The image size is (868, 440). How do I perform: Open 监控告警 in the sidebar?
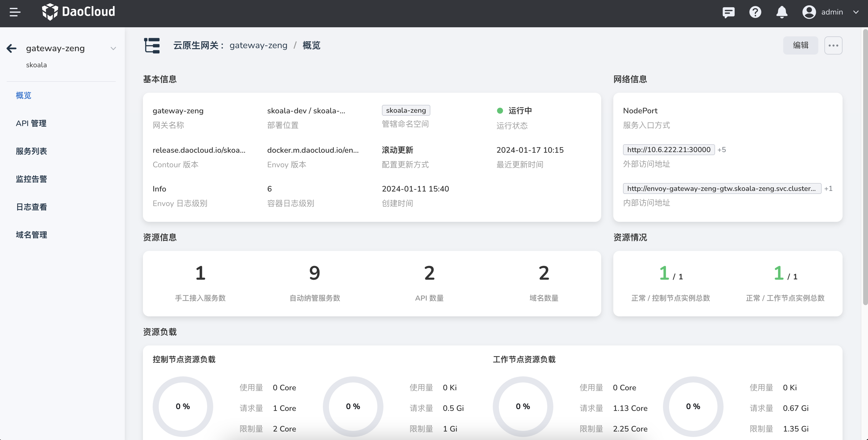31,179
